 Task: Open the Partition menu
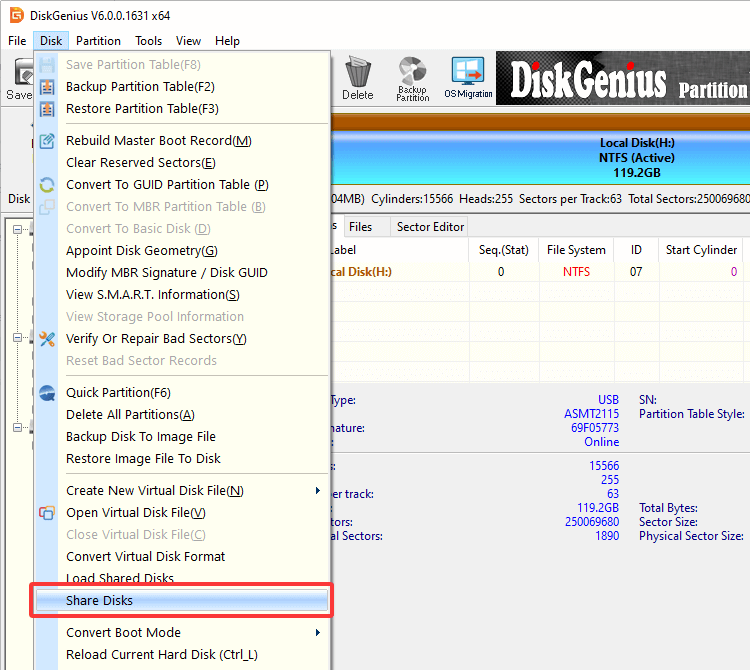pyautogui.click(x=98, y=41)
